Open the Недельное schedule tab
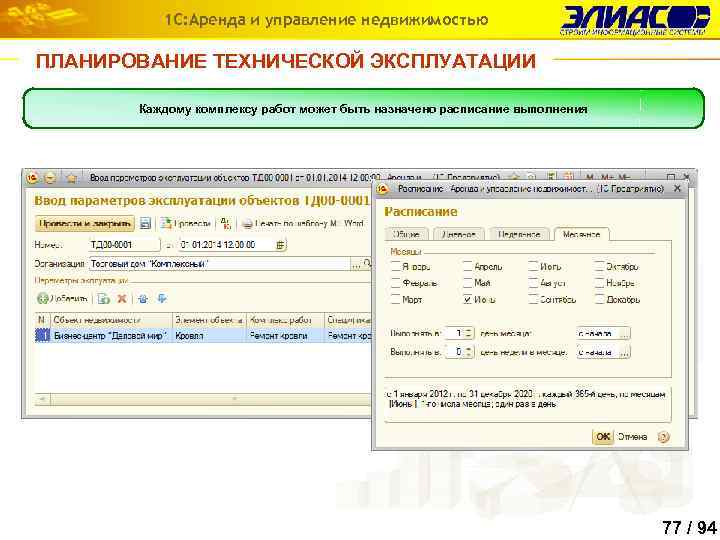The image size is (720, 540). click(519, 234)
